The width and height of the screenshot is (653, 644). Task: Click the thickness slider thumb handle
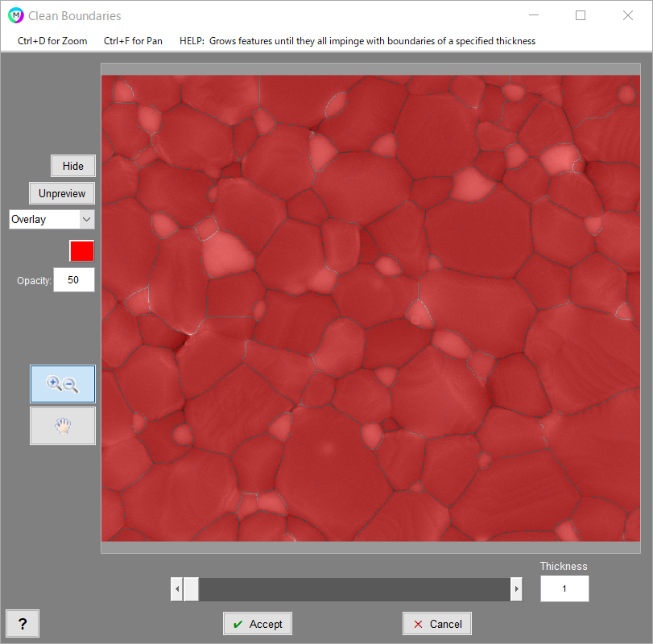pyautogui.click(x=191, y=589)
